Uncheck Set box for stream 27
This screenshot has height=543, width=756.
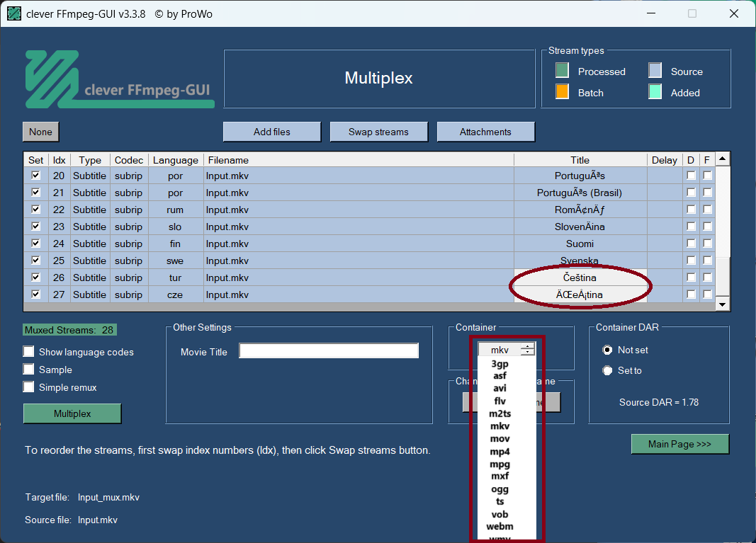click(35, 294)
